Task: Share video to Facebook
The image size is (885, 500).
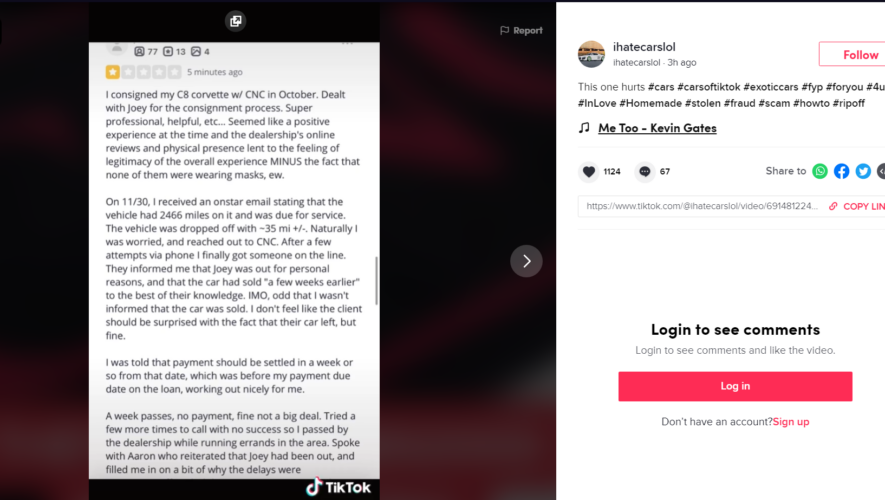Action: [842, 171]
